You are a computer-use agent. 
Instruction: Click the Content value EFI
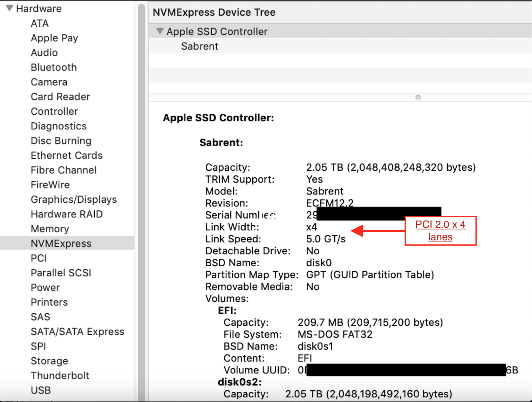(x=305, y=358)
